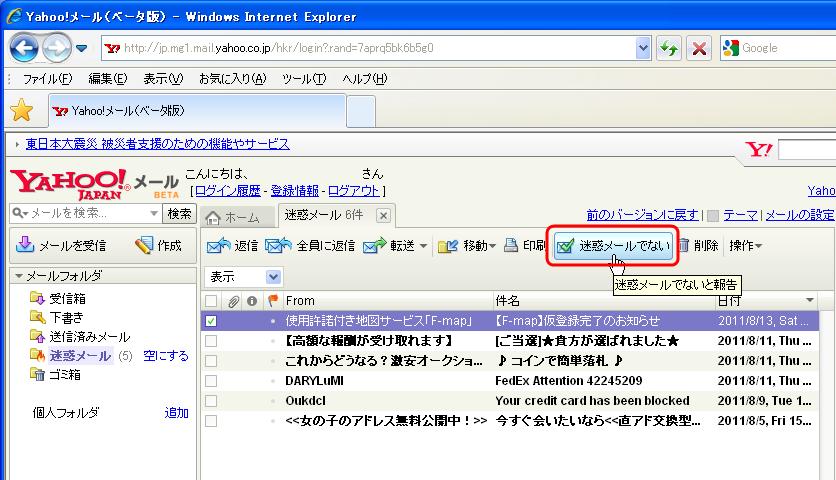Viewport: 836px width, 480px height.
Task: Expand the mail search options dropdown arrow
Action: pos(154,213)
